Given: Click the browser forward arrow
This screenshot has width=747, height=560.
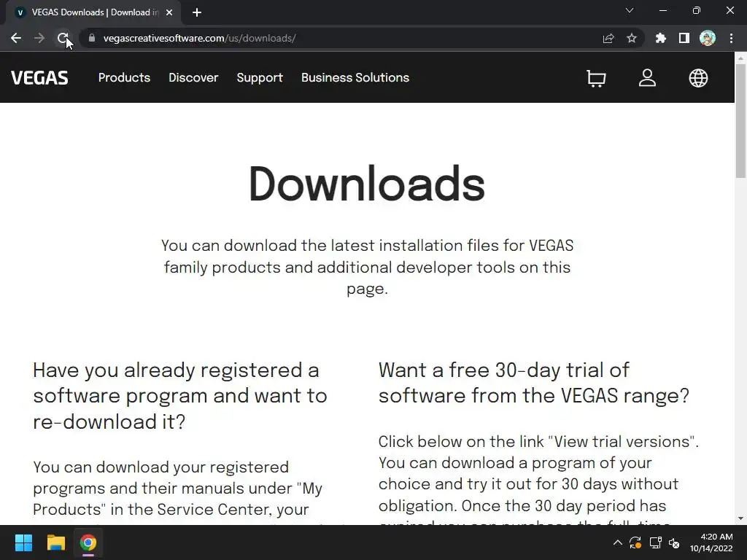Looking at the screenshot, I should [x=39, y=38].
